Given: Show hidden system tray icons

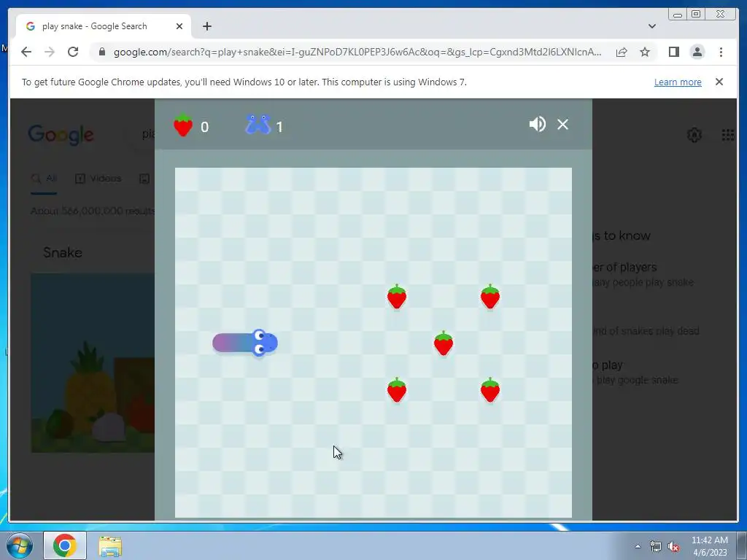Looking at the screenshot, I should (x=638, y=546).
